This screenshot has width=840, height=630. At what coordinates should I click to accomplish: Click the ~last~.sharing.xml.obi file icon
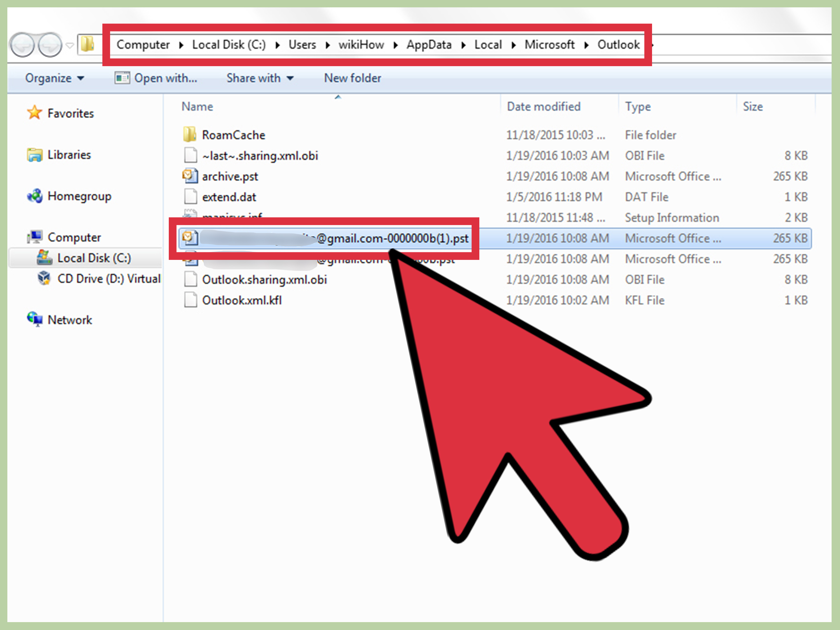pyautogui.click(x=190, y=155)
